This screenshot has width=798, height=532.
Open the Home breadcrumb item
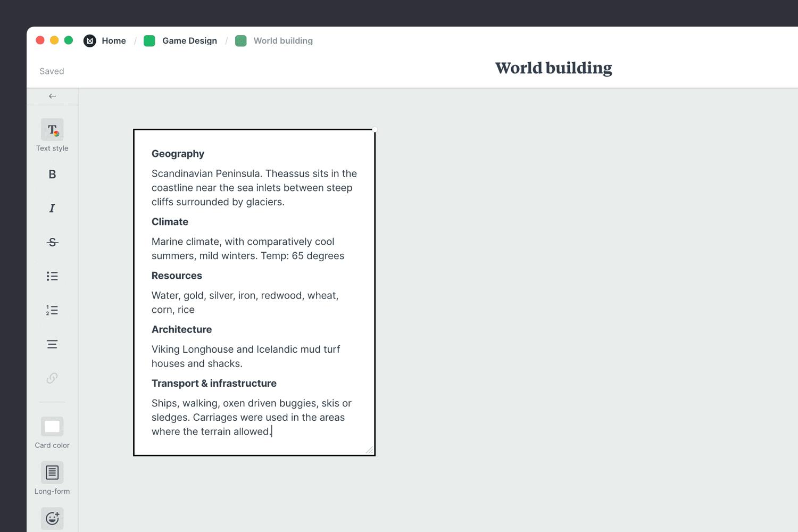tap(114, 40)
